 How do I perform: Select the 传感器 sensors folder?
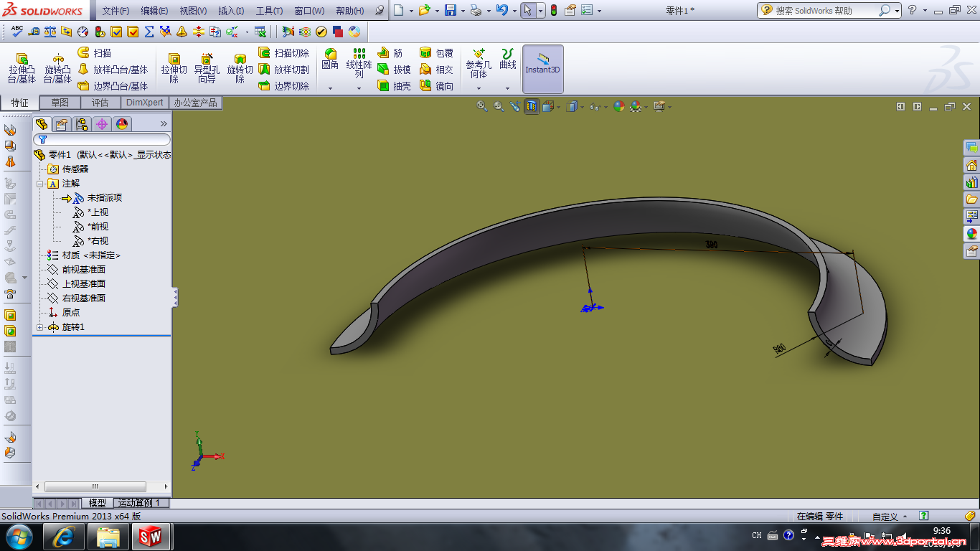[x=68, y=169]
